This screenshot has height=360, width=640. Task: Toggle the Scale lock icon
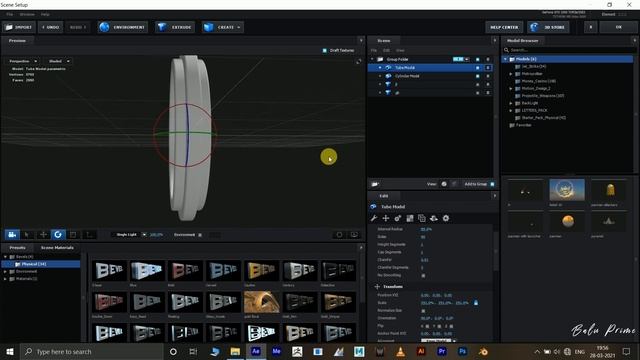[476, 303]
